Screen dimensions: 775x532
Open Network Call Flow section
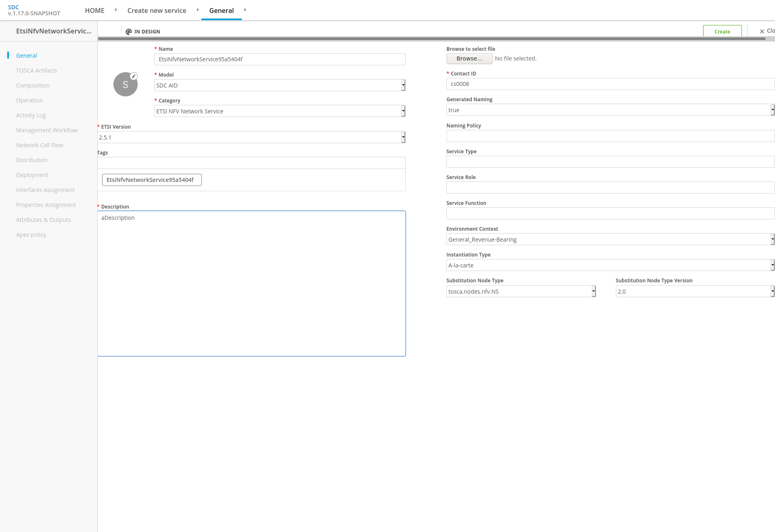(x=40, y=145)
